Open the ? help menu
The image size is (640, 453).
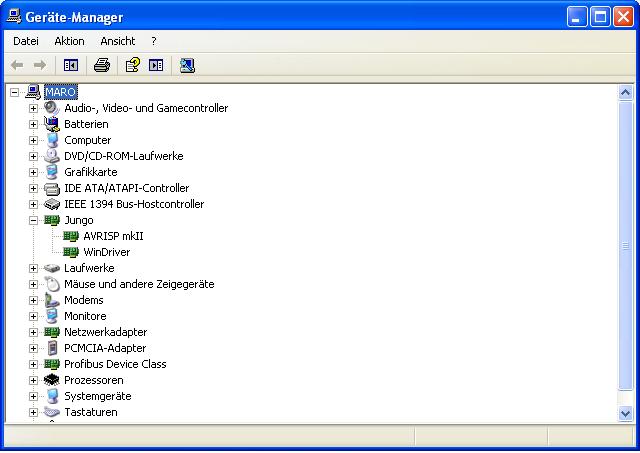[153, 41]
